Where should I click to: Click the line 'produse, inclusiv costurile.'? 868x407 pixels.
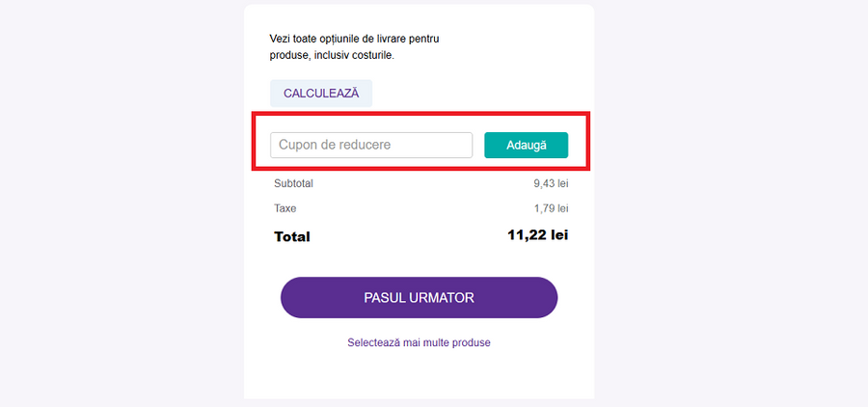pyautogui.click(x=333, y=55)
